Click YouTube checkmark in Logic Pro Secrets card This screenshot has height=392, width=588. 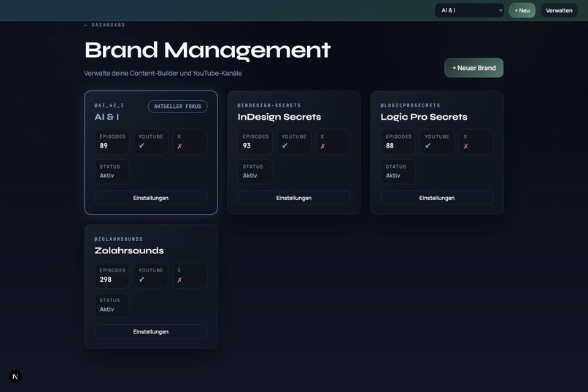[428, 146]
